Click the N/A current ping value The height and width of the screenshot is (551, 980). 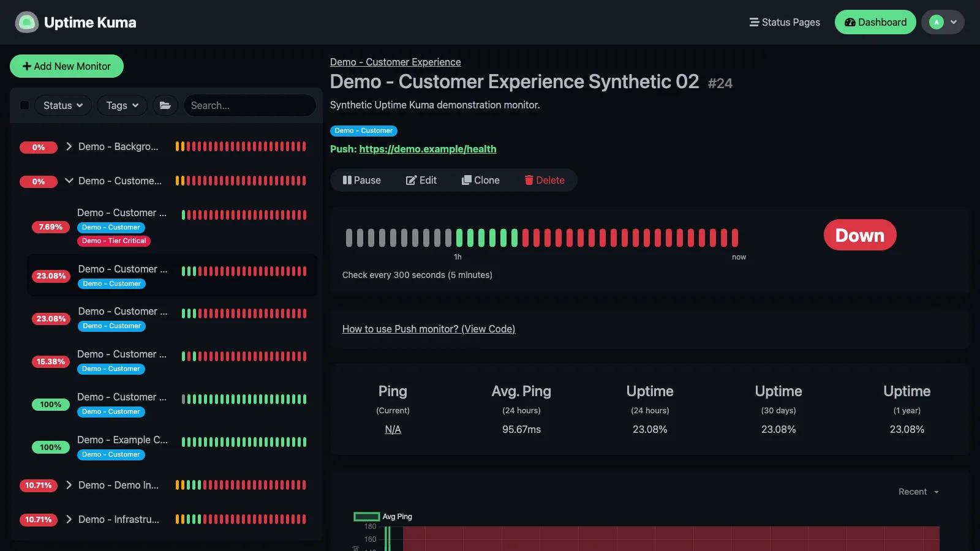[x=393, y=429]
